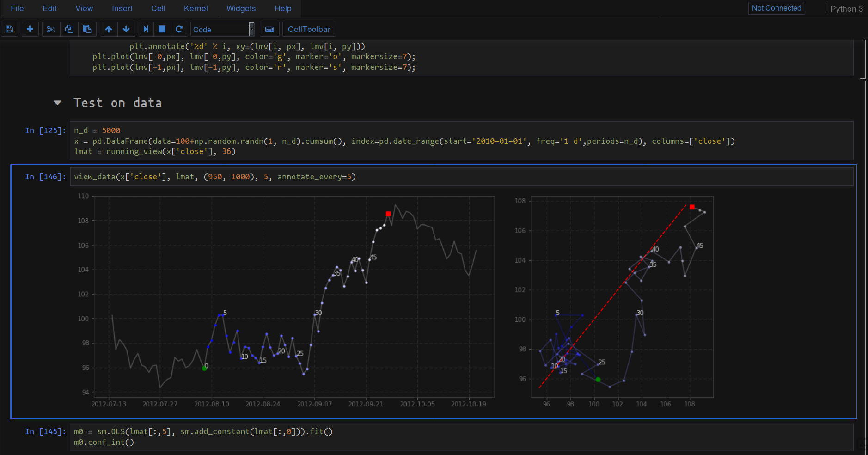The width and height of the screenshot is (868, 455).
Task: Open the Widgets menu
Action: (x=241, y=8)
